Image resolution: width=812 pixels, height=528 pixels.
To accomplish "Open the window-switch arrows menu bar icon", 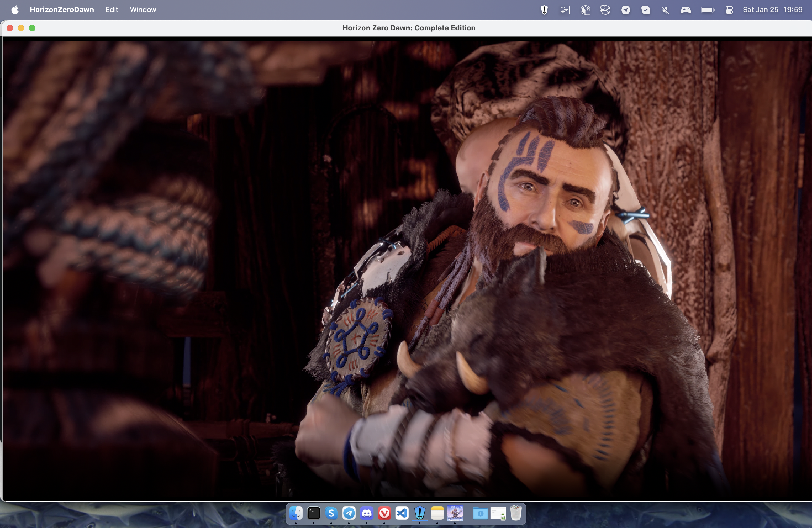I will coord(564,10).
